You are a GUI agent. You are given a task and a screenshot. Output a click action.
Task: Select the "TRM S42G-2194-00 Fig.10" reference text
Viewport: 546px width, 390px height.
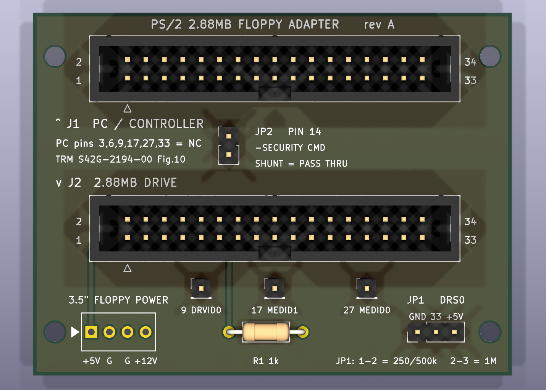pyautogui.click(x=120, y=159)
